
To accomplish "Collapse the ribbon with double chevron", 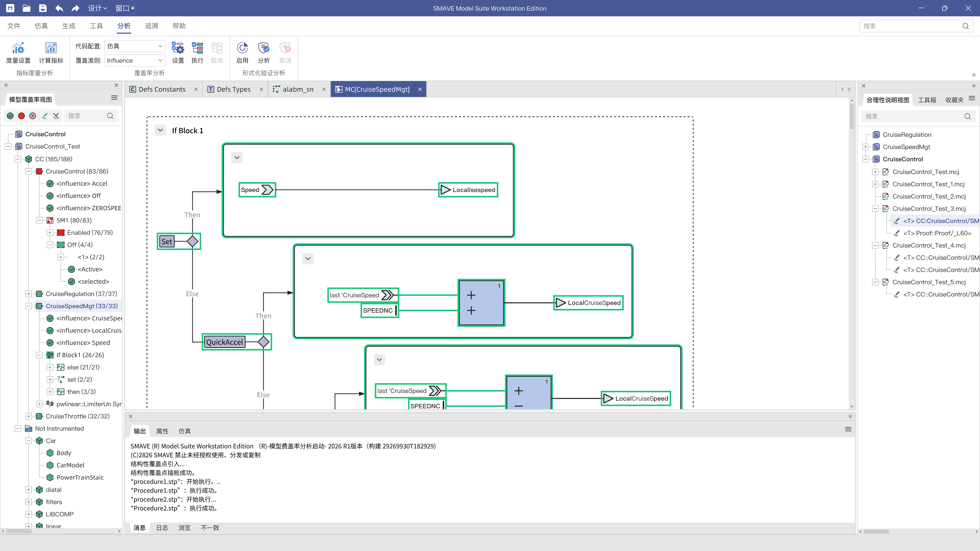I will click(x=974, y=75).
